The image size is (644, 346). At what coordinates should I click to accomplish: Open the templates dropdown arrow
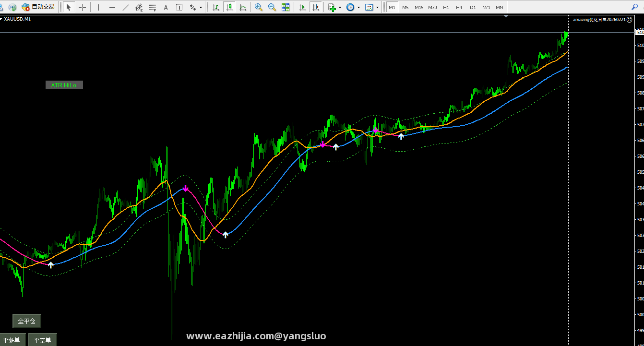tap(377, 7)
